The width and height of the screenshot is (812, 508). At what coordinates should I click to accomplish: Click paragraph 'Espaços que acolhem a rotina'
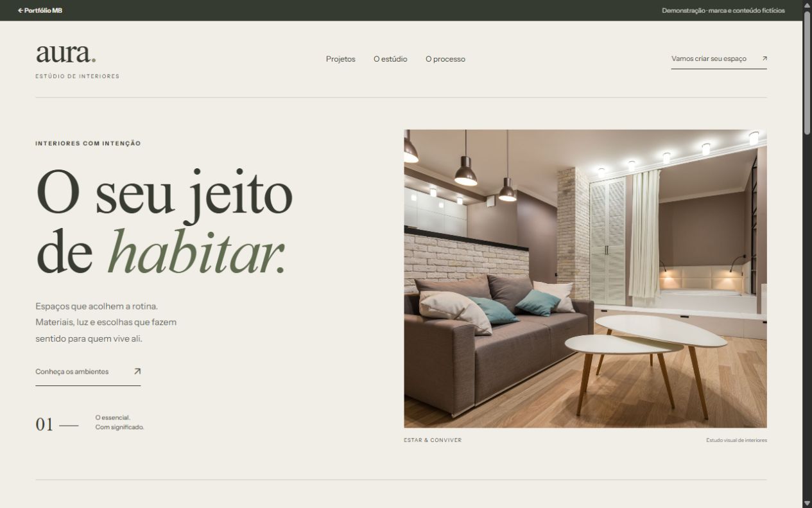click(106, 322)
